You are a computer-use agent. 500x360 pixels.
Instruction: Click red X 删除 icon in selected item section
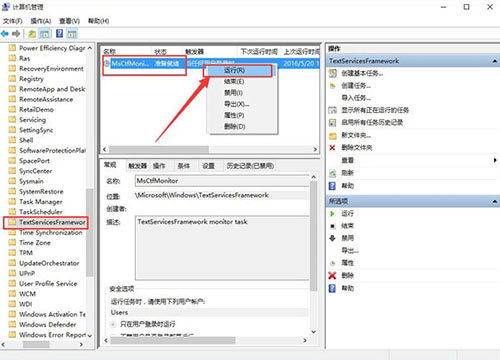pos(332,276)
